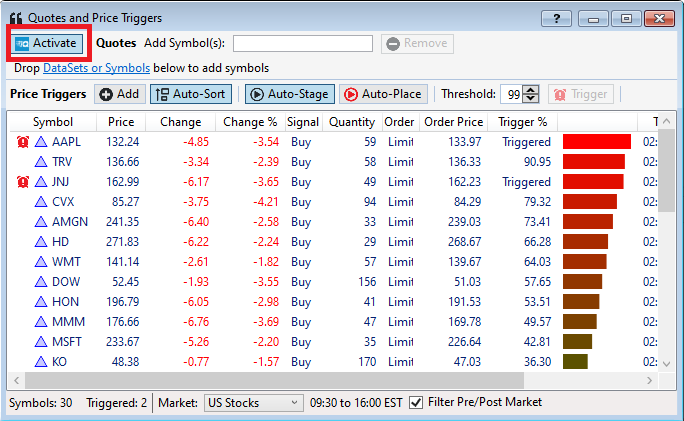The width and height of the screenshot is (684, 421).
Task: Open the Market dropdown showing US Stocks
Action: [x=253, y=403]
